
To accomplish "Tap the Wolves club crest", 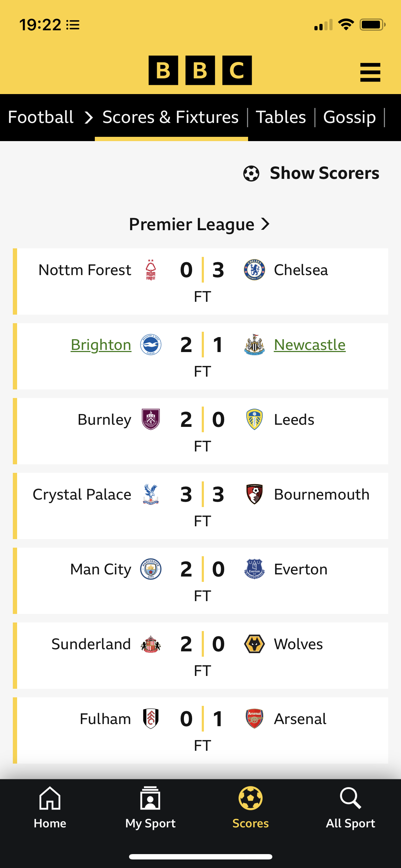I will coord(254,644).
